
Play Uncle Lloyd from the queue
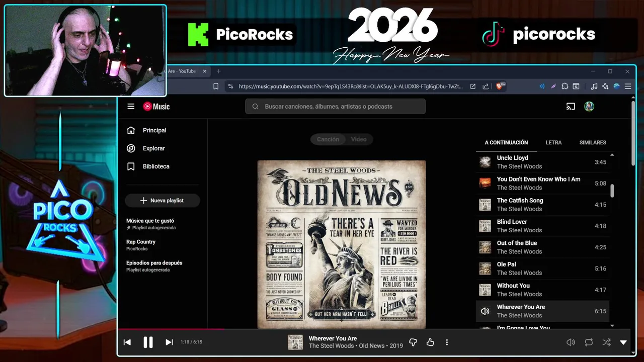click(542, 162)
